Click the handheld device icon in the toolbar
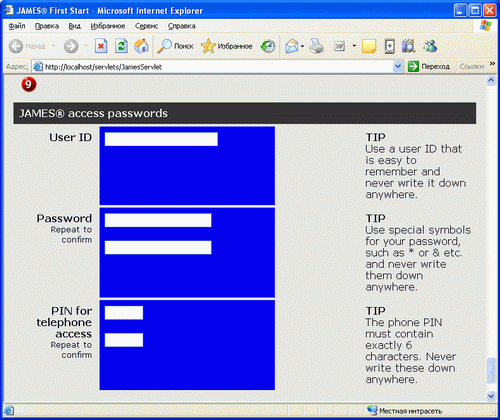Image resolution: width=500 pixels, height=420 pixels. coord(389,46)
